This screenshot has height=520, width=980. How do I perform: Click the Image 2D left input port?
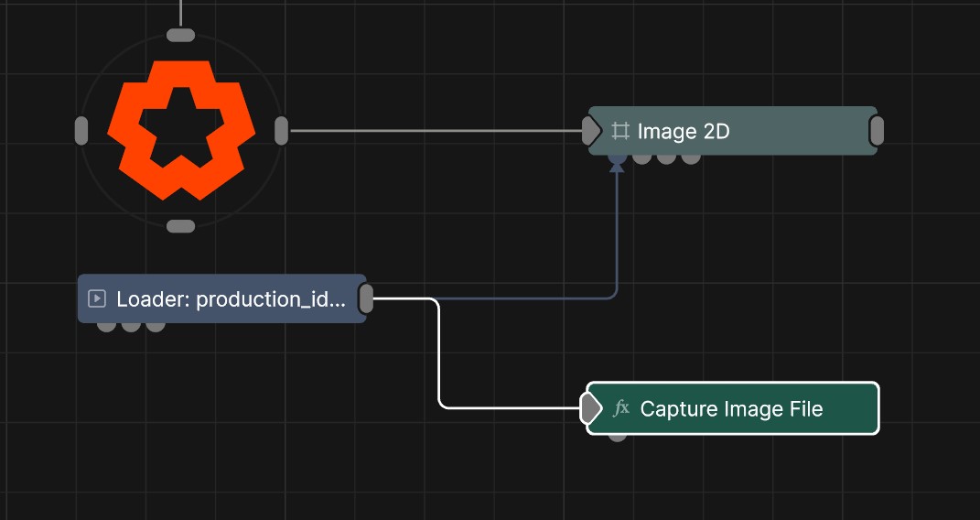pos(591,131)
